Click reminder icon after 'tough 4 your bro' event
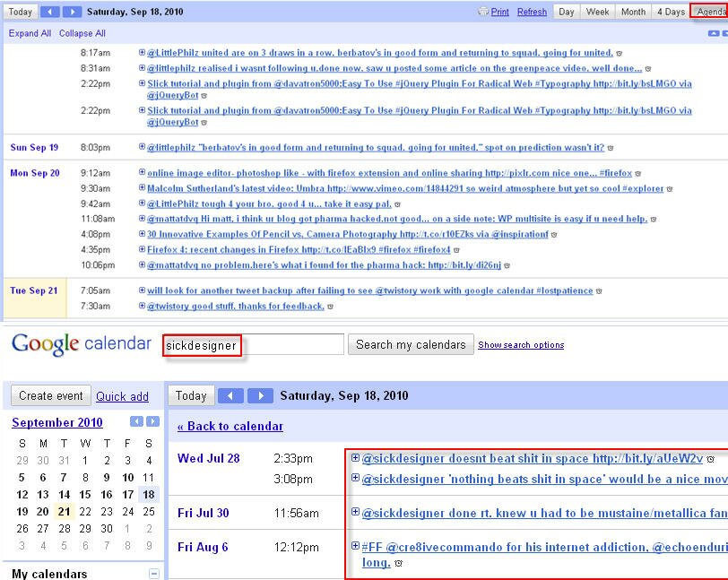The height and width of the screenshot is (580, 728). [x=397, y=204]
